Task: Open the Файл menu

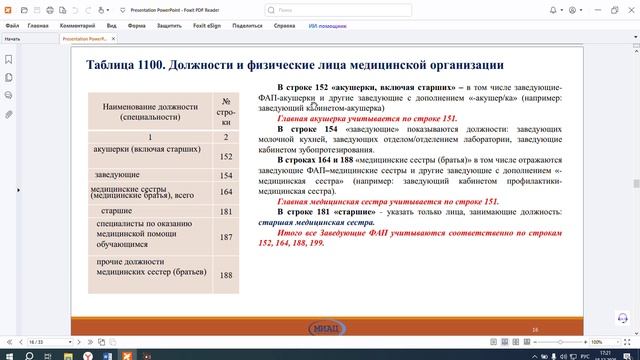Action: click(x=12, y=26)
